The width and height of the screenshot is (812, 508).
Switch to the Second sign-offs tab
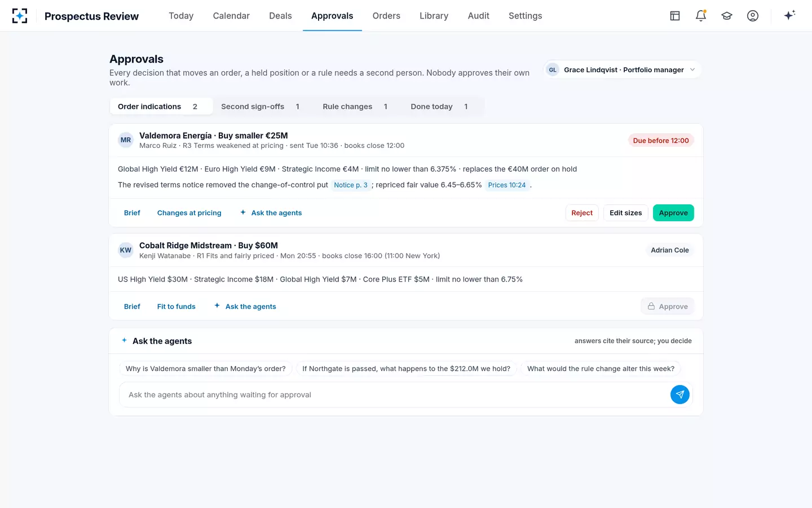point(260,107)
